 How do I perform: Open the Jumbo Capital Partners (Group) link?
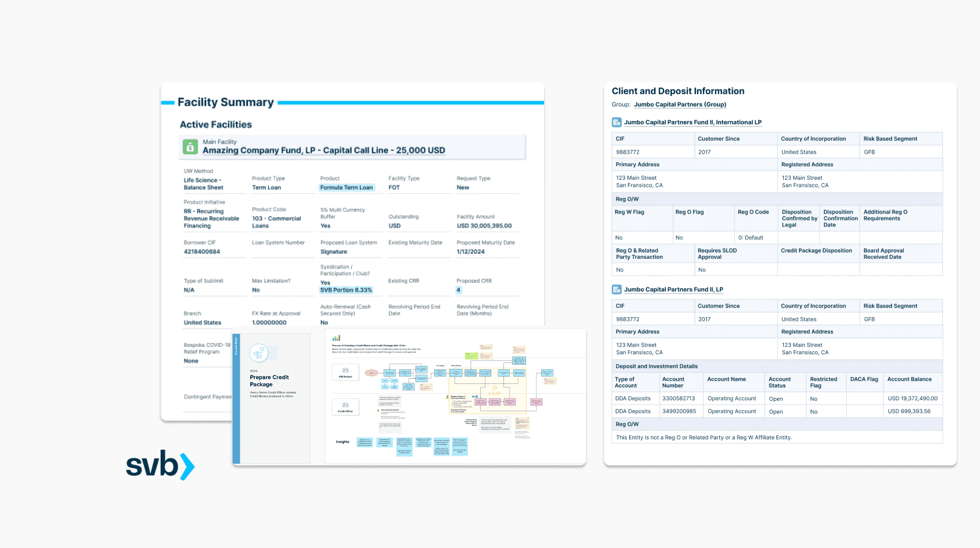click(x=680, y=105)
